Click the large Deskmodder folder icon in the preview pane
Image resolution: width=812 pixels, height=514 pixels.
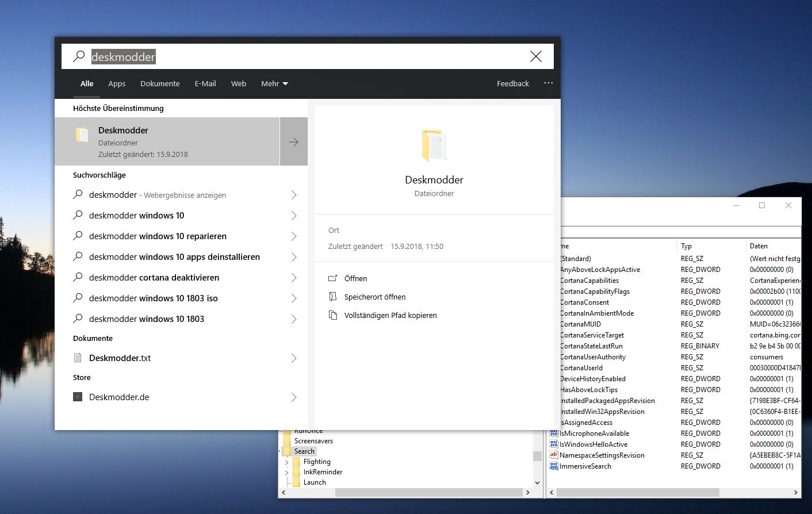(x=434, y=145)
